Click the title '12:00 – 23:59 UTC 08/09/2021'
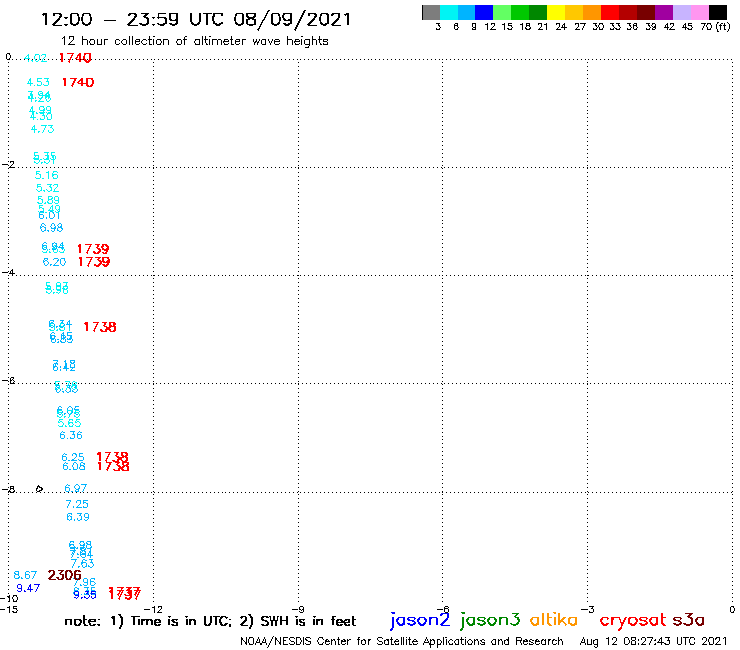 pyautogui.click(x=196, y=19)
